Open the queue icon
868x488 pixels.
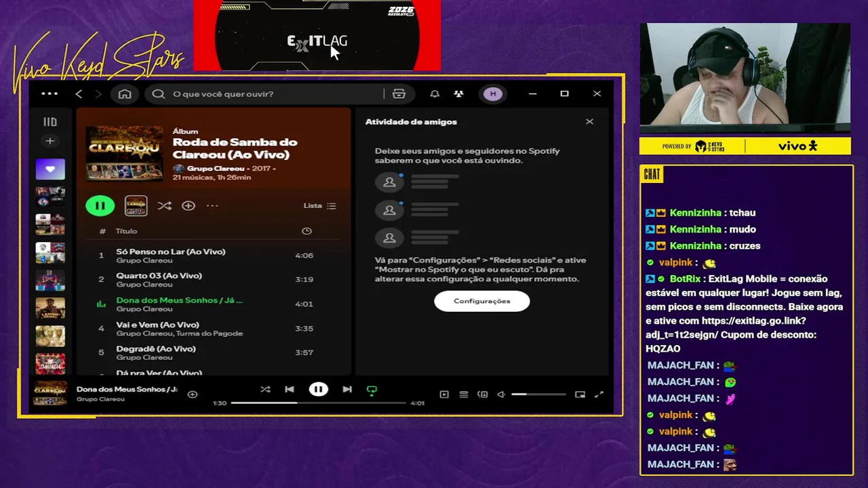464,394
